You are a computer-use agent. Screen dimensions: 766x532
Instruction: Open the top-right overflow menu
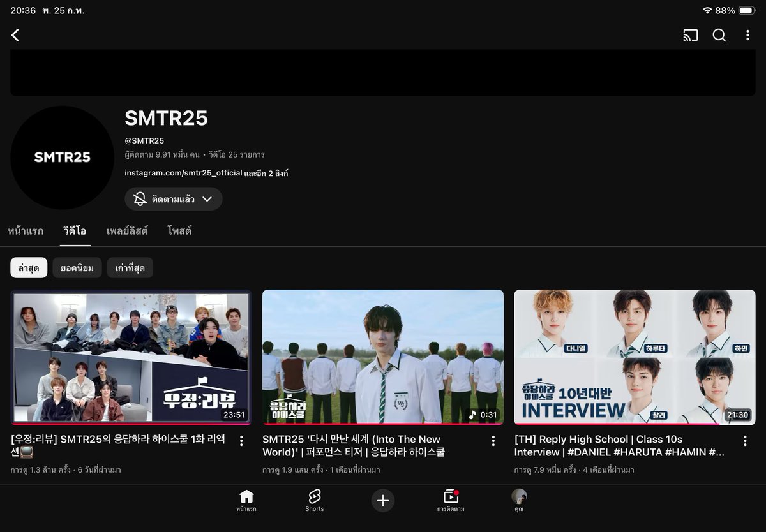[748, 36]
